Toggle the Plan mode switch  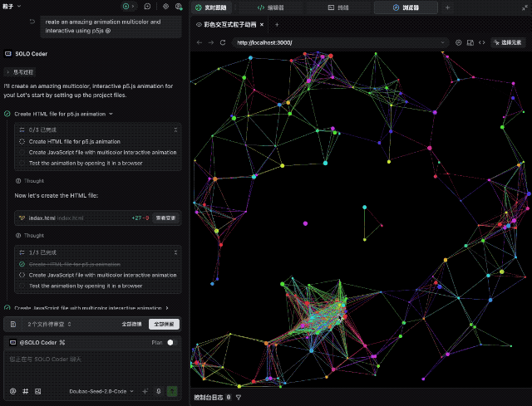point(171,342)
